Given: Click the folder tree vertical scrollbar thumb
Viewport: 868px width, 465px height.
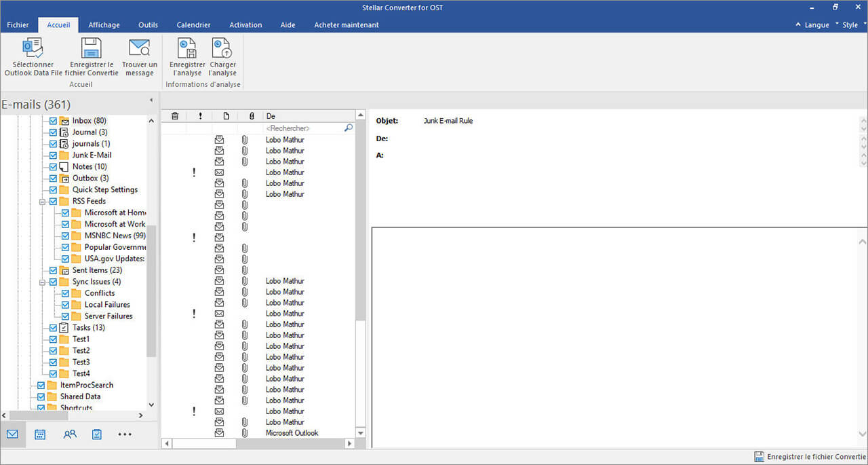Looking at the screenshot, I should point(151,292).
